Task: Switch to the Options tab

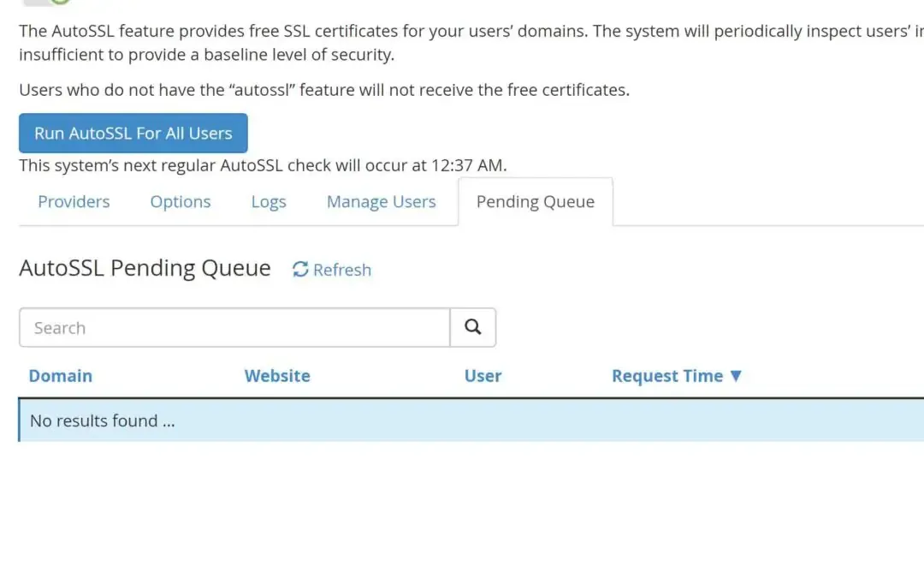Action: click(x=180, y=201)
